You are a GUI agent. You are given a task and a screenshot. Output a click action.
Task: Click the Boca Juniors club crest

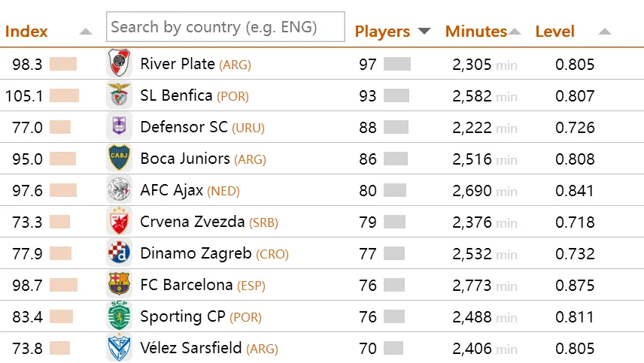119,159
